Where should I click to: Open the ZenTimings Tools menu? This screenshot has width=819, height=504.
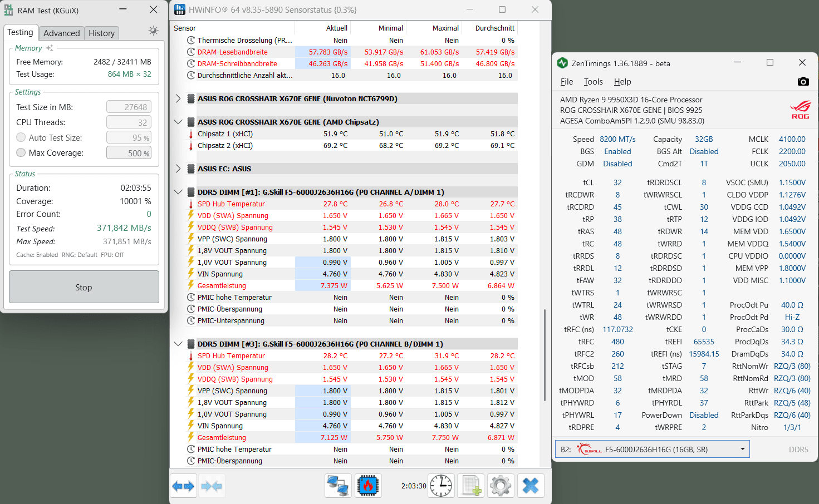click(x=594, y=82)
